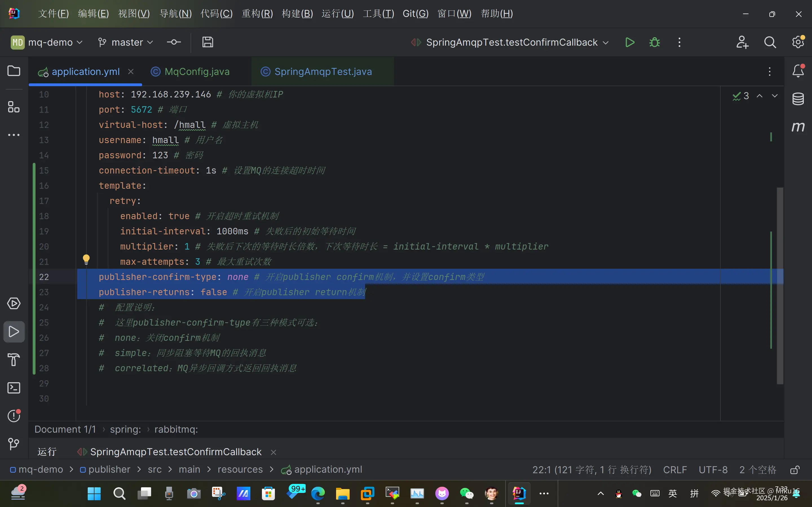The width and height of the screenshot is (812, 507).
Task: Open the Problems tool window icon
Action: 14,416
